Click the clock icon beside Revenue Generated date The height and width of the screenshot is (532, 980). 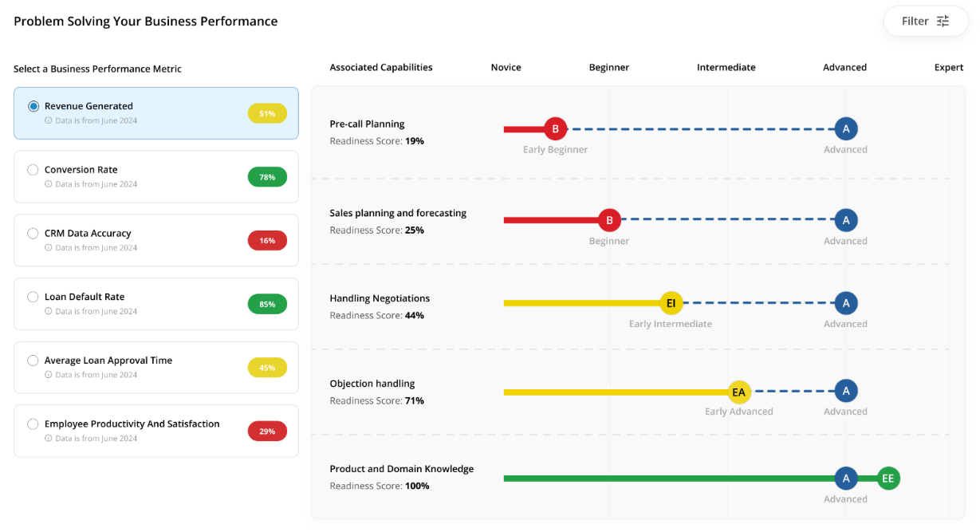pyautogui.click(x=48, y=120)
